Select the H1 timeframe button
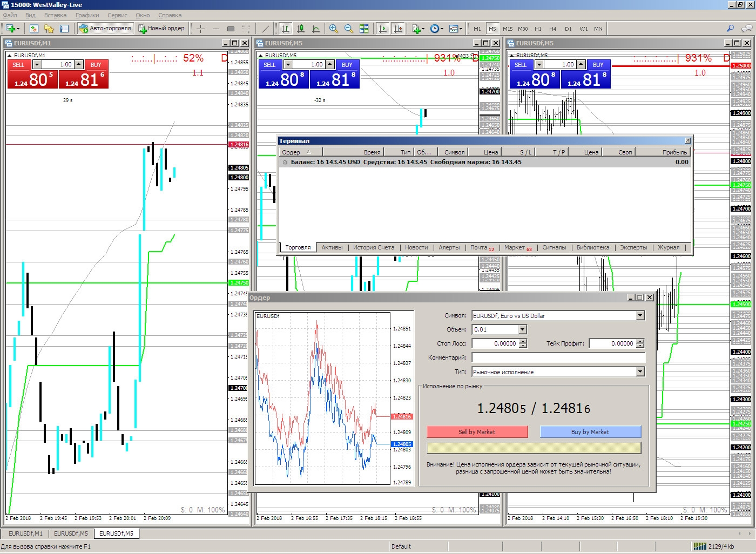This screenshot has height=554, width=756. point(538,29)
